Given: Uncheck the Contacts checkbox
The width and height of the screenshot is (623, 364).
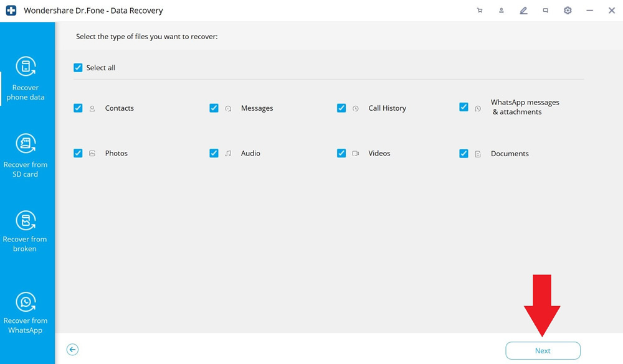Looking at the screenshot, I should [78, 108].
